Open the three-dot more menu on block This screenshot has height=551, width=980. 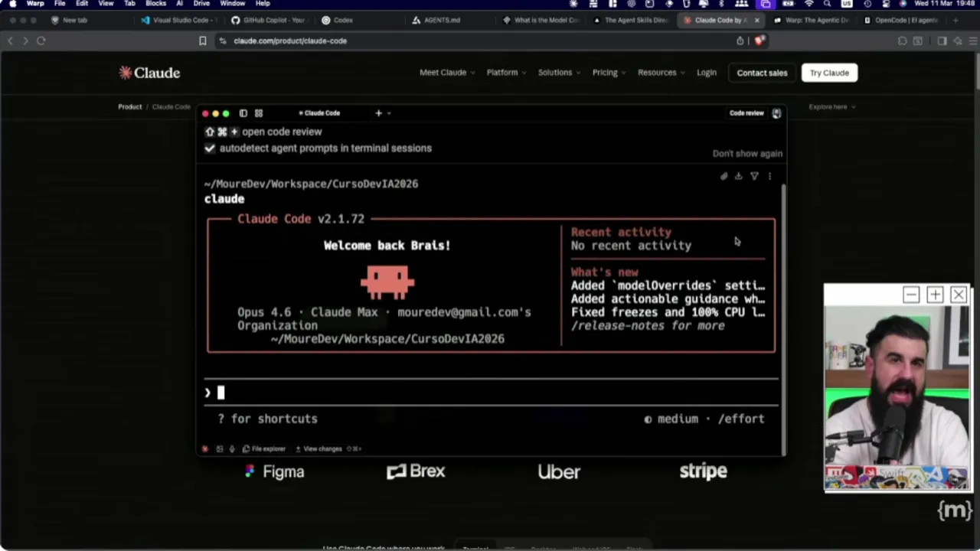pyautogui.click(x=769, y=177)
